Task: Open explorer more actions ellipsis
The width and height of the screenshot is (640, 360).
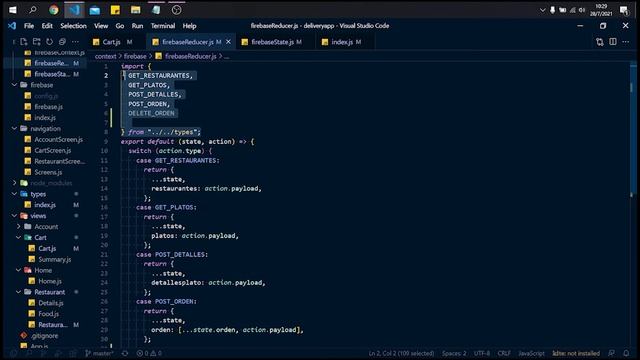Action: [76, 42]
